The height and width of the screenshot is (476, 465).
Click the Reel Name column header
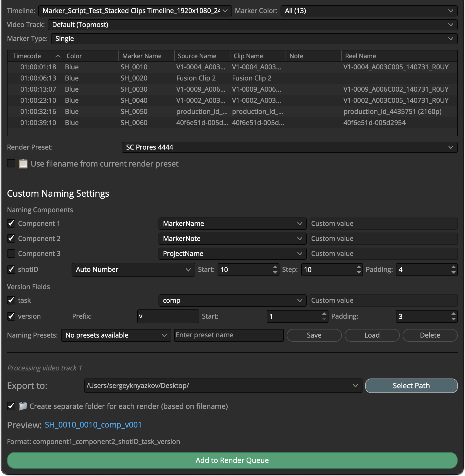(399, 56)
